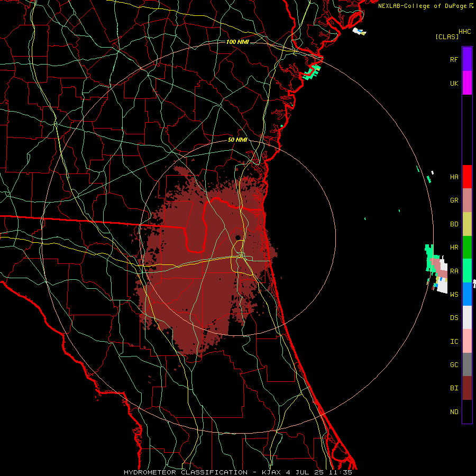Click the 'BD' legend label
Image resolution: width=476 pixels, height=476 pixels.
454,224
